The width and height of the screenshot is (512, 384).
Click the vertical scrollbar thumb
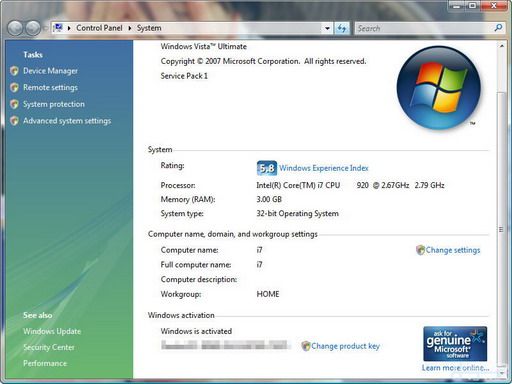click(501, 229)
